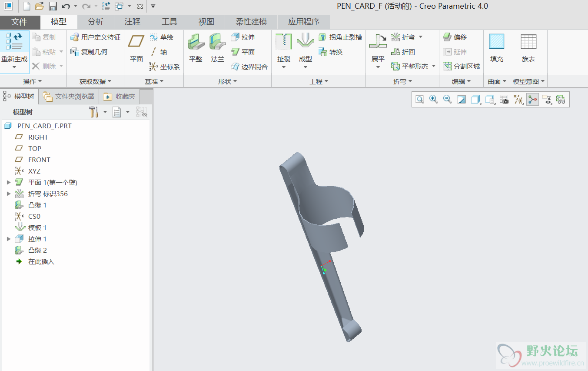Image resolution: width=588 pixels, height=371 pixels.
Task: Click 复制几何 in the ribbon
Action: (x=89, y=52)
